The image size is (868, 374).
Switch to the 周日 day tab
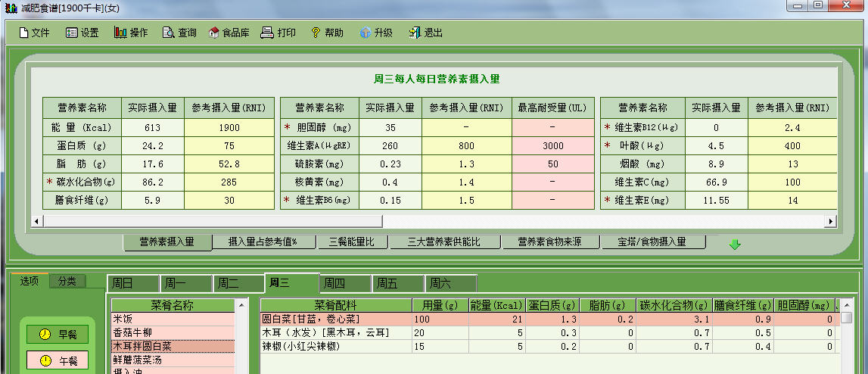pos(123,284)
